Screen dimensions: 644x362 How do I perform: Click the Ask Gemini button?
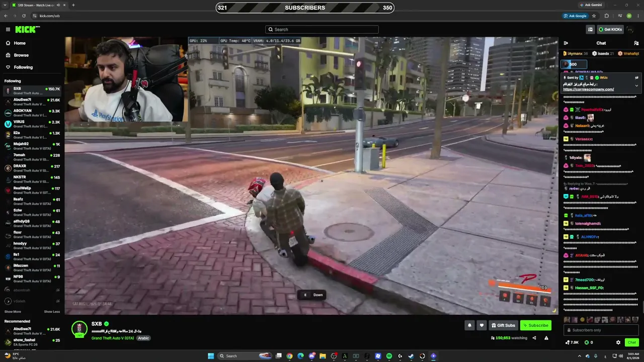click(591, 5)
